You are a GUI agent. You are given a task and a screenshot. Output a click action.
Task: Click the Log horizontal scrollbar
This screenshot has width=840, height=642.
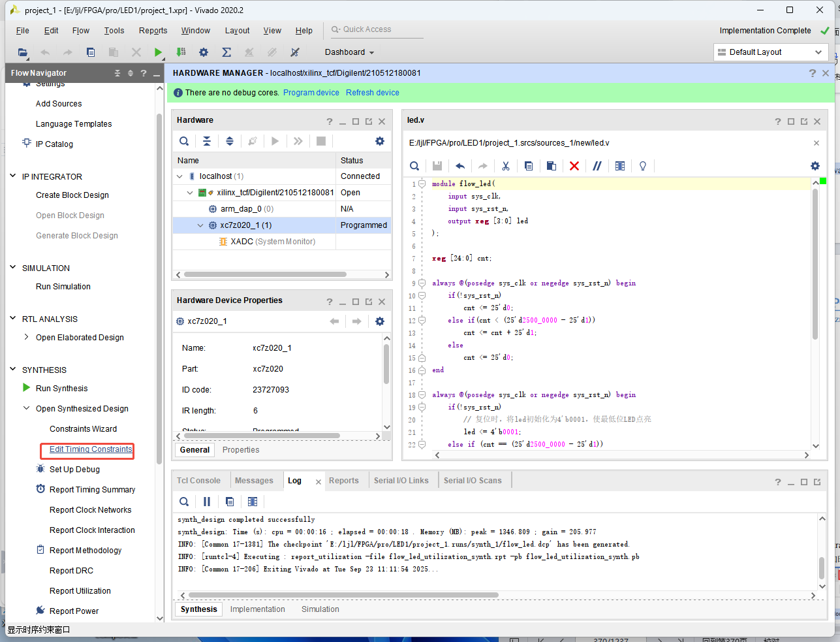pos(343,595)
